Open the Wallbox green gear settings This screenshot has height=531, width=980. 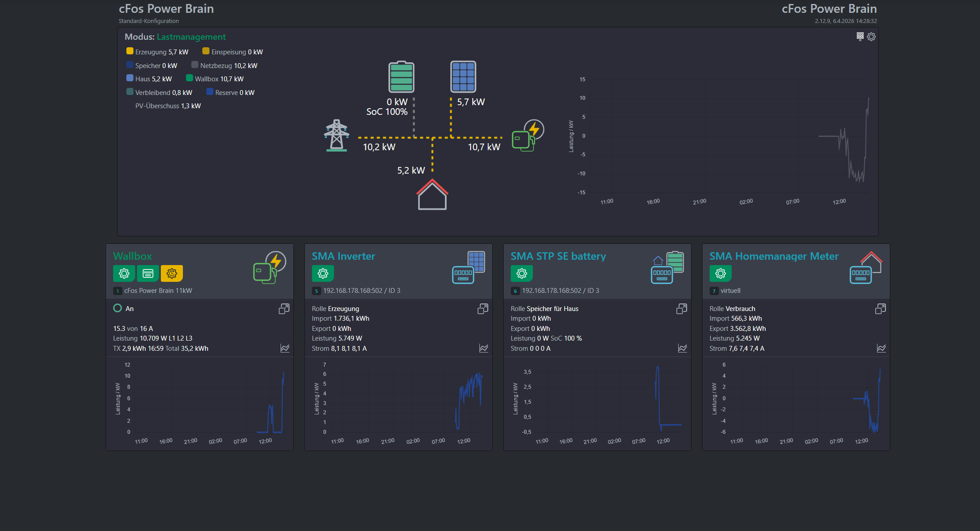tap(124, 273)
